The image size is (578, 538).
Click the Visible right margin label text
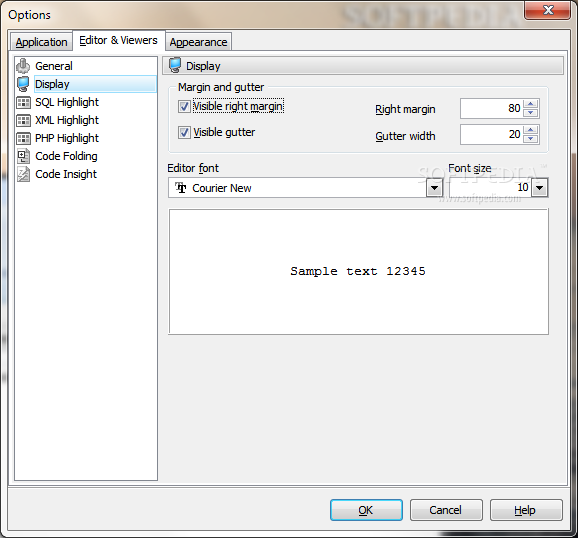click(238, 106)
